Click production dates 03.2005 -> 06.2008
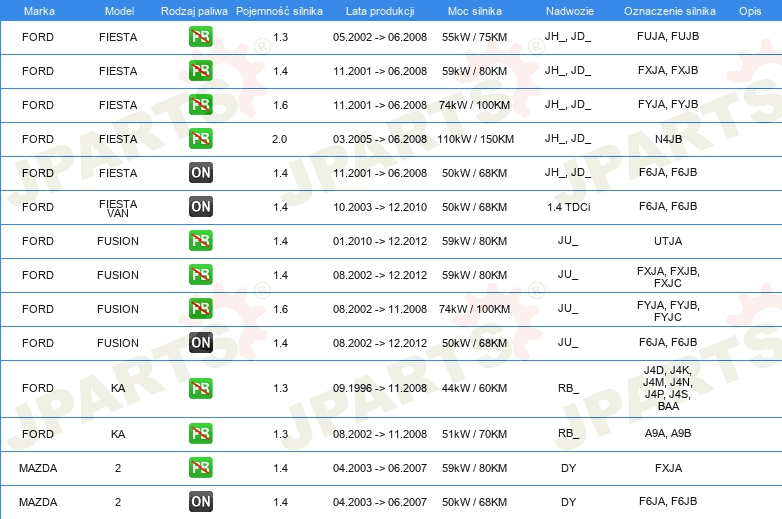 (380, 139)
